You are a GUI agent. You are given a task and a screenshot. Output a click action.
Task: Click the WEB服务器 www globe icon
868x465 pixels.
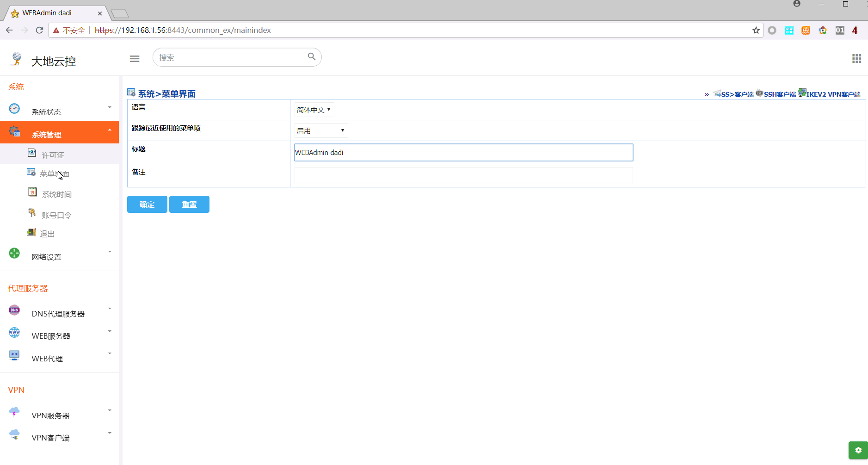(14, 332)
